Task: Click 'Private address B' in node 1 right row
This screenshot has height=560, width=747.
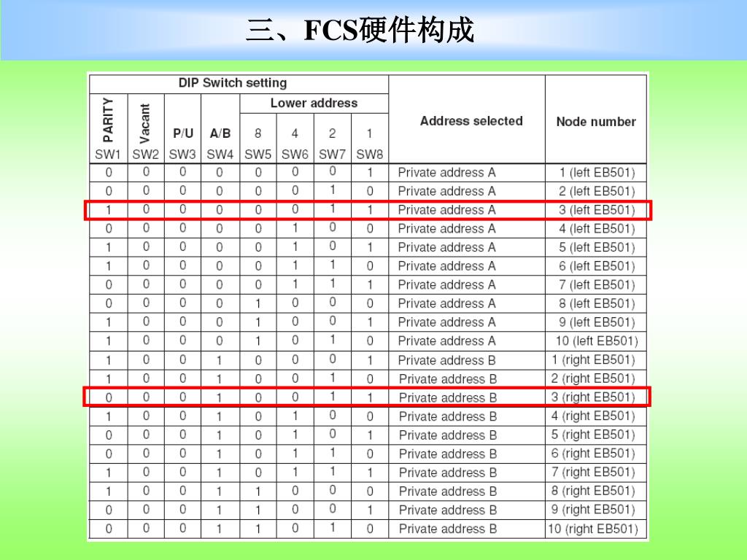Action: click(447, 360)
